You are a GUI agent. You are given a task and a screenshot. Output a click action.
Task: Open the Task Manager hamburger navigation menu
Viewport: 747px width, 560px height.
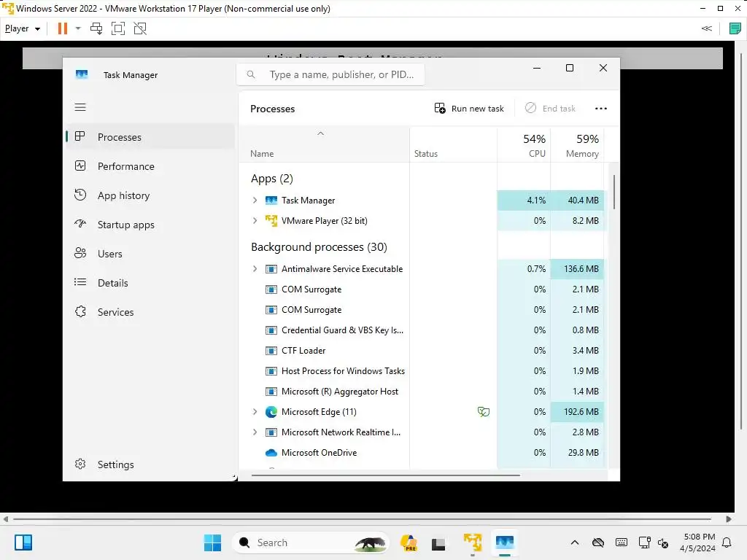pyautogui.click(x=80, y=107)
